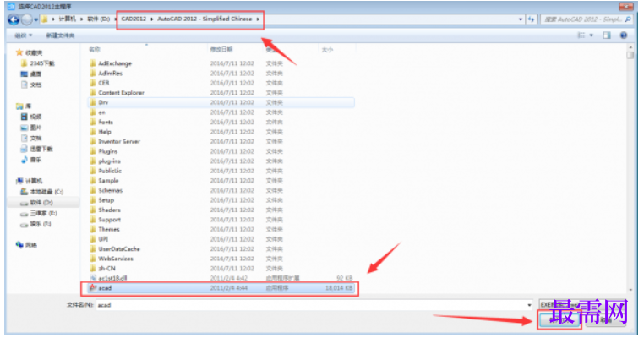
Task: Select 软件 (D:) in the address breadcrumb
Action: point(99,19)
